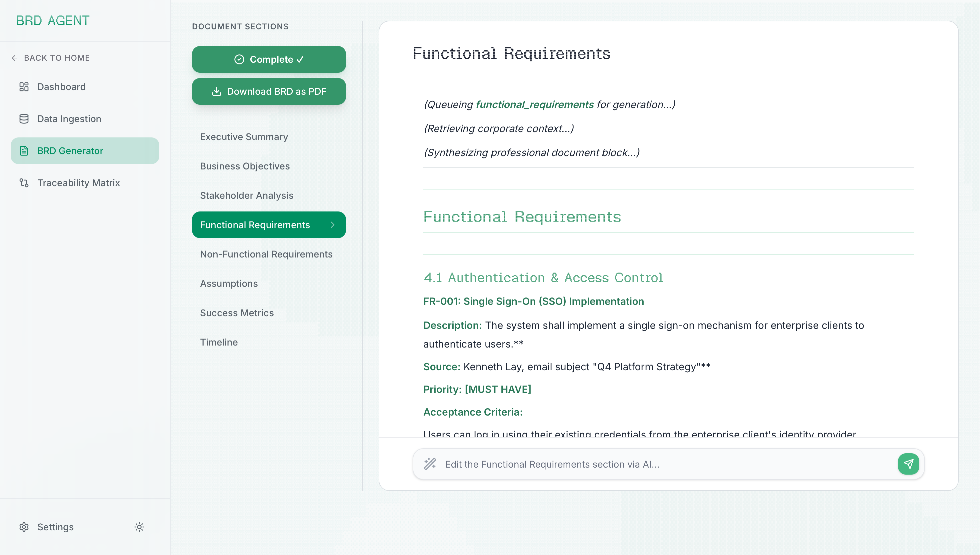Image resolution: width=980 pixels, height=555 pixels.
Task: Go back via the Back to Home arrow icon
Action: (x=15, y=58)
